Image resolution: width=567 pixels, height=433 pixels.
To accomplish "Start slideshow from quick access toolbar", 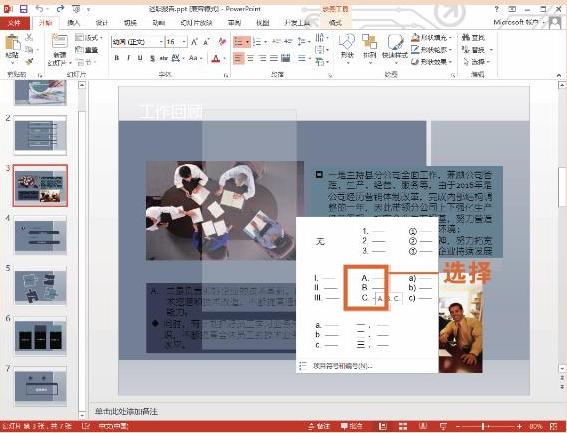I will tap(76, 9).
